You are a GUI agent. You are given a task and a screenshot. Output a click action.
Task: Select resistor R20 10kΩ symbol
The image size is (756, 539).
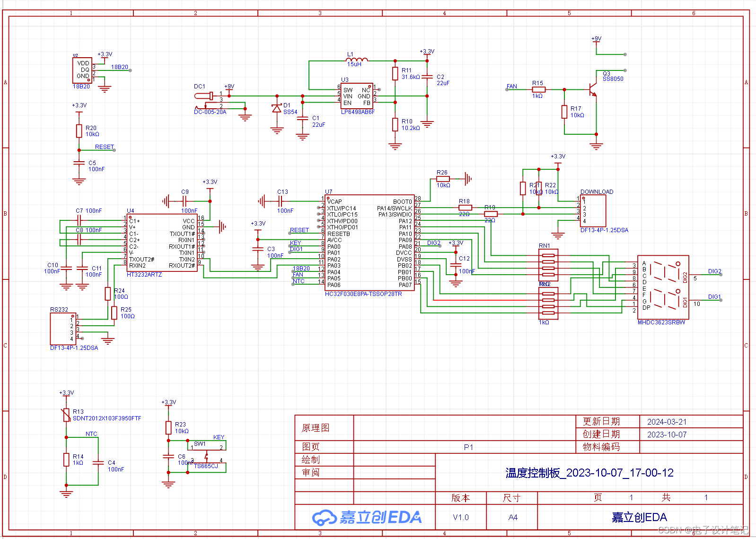(79, 131)
